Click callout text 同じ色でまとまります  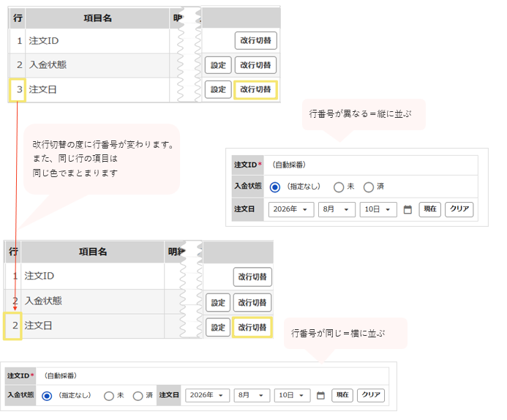tap(75, 173)
